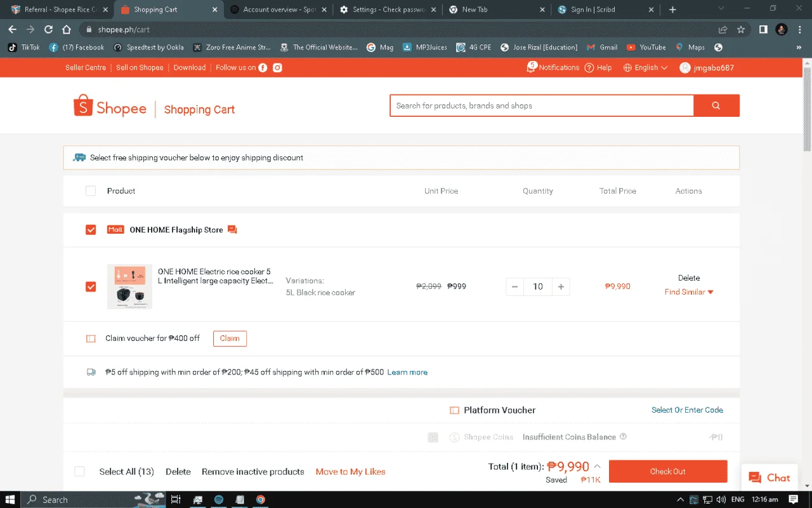Open Select Or Enter Code link
The image size is (812, 508).
(x=687, y=410)
